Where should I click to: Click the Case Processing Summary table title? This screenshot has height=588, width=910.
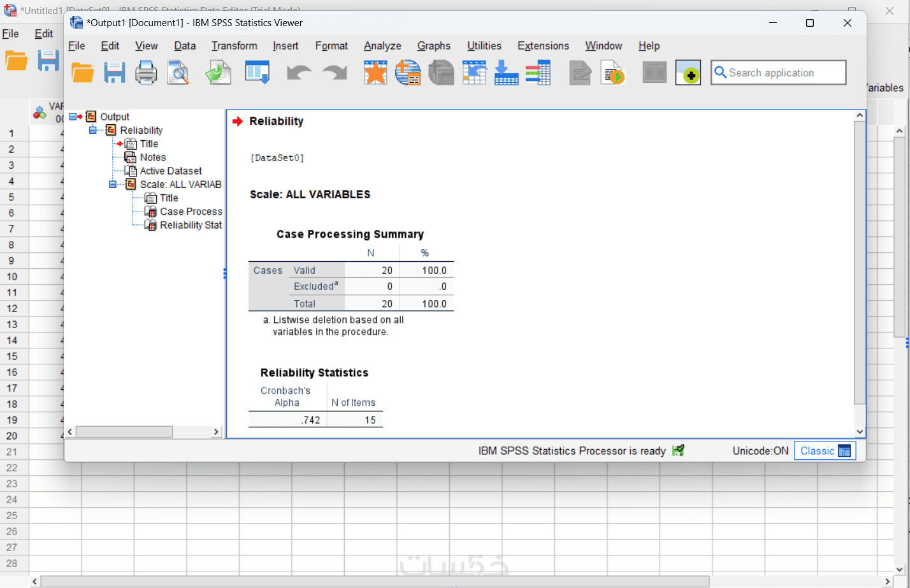(x=350, y=234)
